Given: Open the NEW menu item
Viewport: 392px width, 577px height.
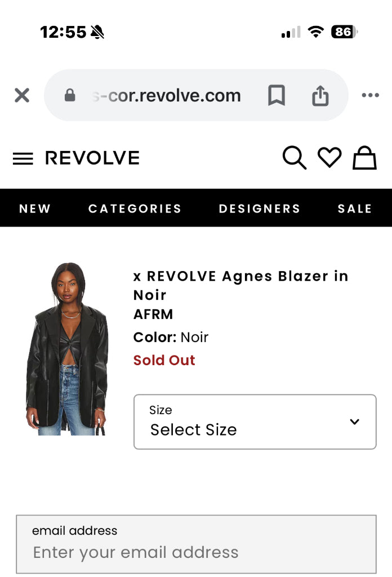Looking at the screenshot, I should tap(35, 208).
